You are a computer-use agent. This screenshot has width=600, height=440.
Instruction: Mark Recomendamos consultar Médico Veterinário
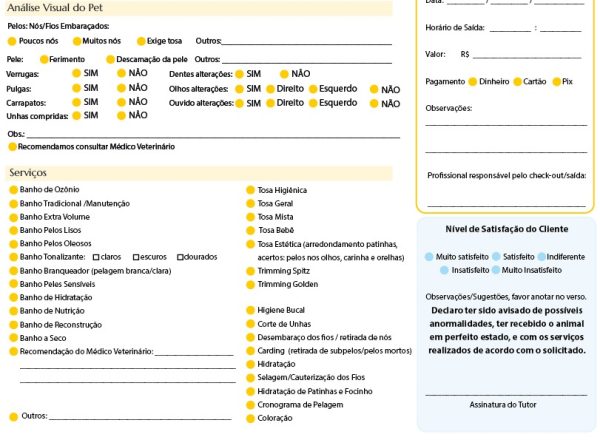pos(12,147)
